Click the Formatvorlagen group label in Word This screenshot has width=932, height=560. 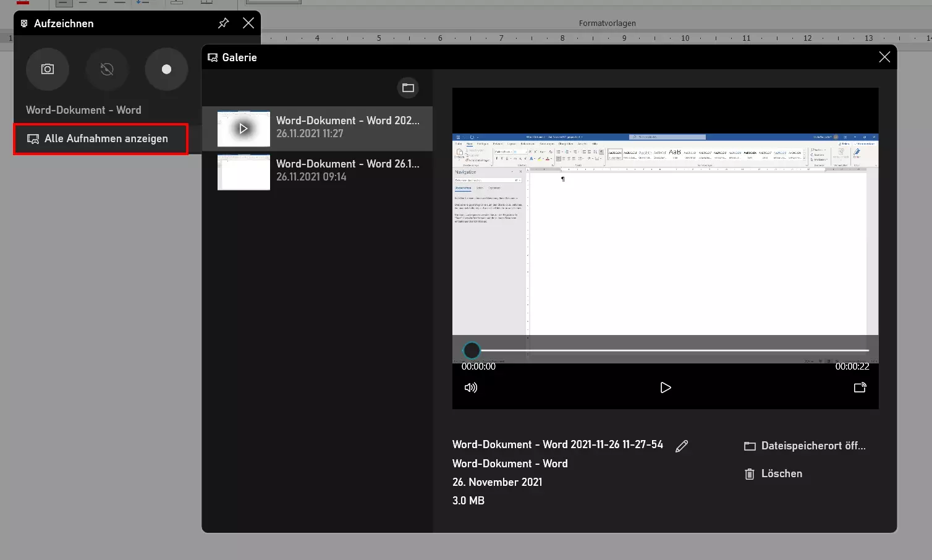pyautogui.click(x=608, y=23)
